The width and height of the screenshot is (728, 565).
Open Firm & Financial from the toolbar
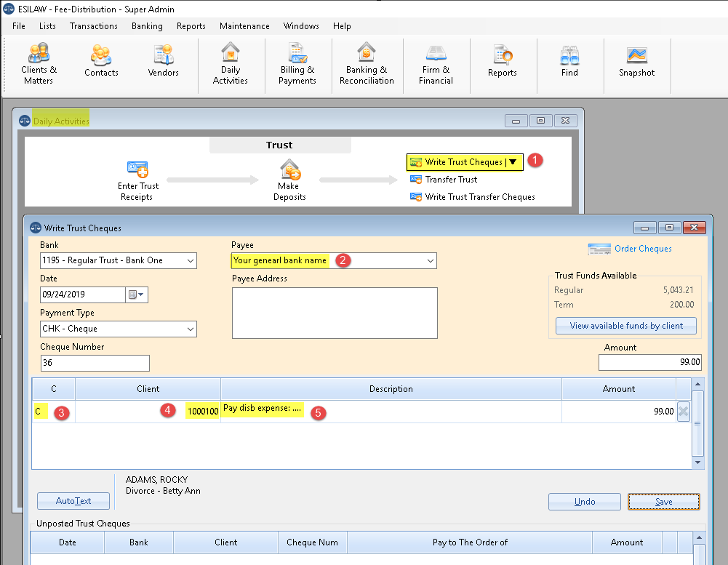tap(436, 63)
